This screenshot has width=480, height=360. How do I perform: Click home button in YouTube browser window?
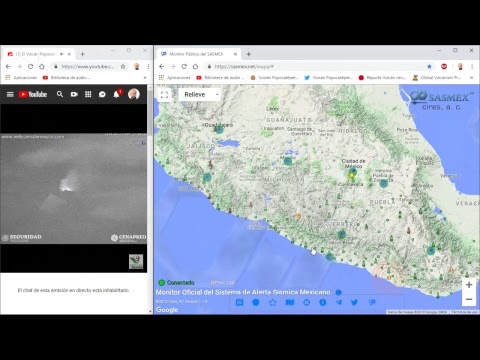[42, 67]
